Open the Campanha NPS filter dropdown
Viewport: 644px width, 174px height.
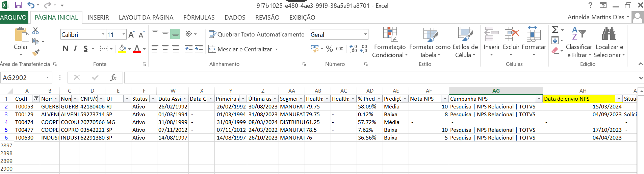539,99
